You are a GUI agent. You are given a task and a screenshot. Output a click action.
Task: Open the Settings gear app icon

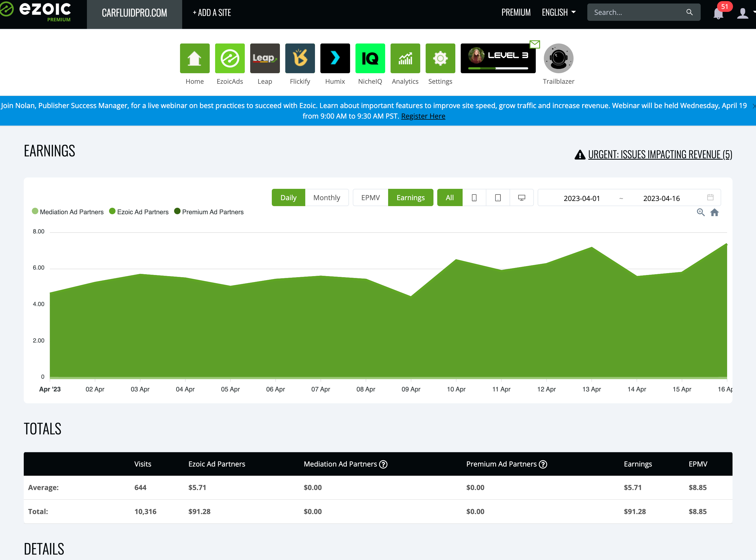pos(440,58)
